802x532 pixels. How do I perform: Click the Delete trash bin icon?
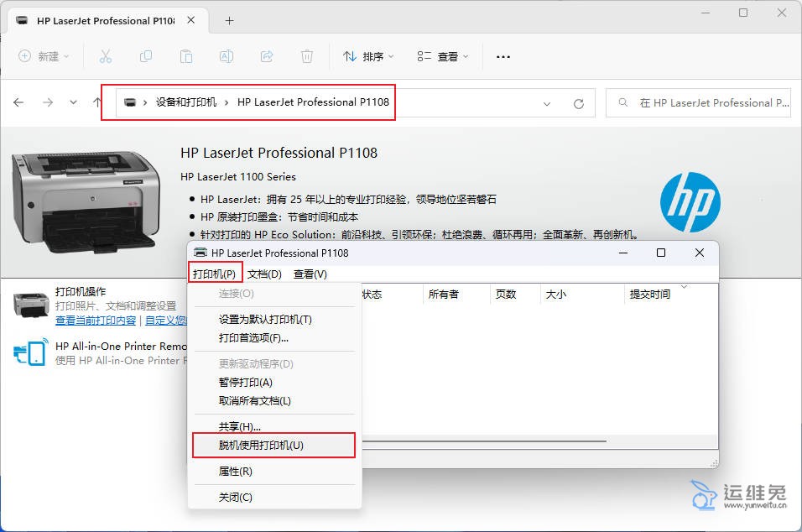[x=307, y=56]
